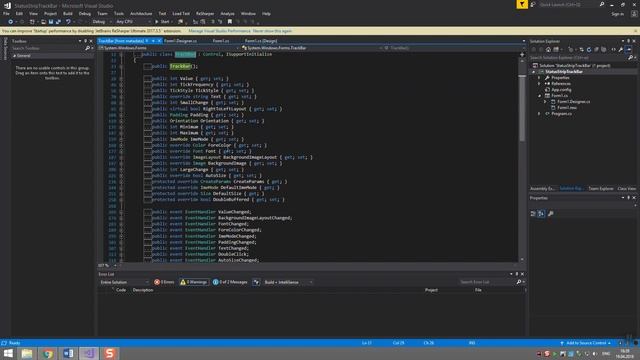Viewport: 640px width, 360px height.
Task: Click Manage Visual Studio Performance link
Action: pyautogui.click(x=220, y=31)
